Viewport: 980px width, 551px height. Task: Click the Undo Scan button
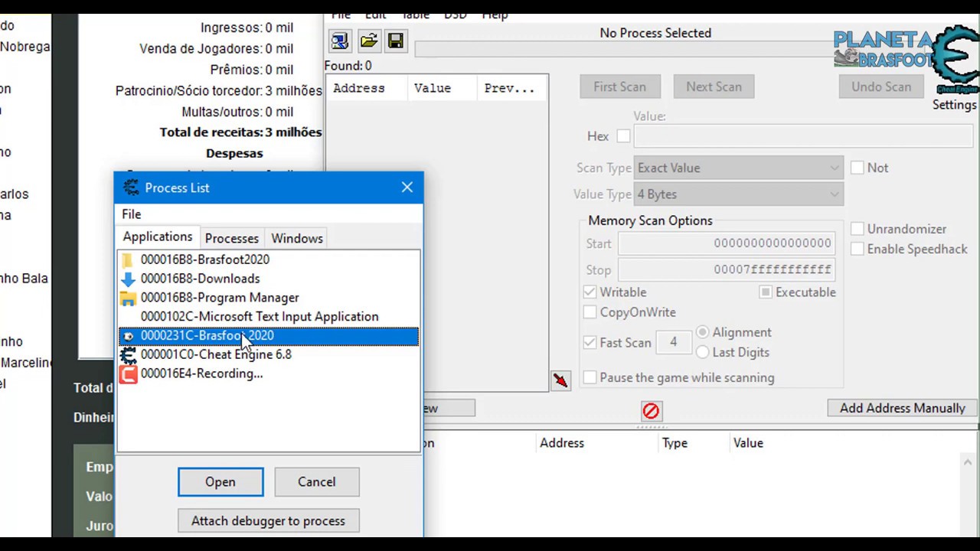pyautogui.click(x=881, y=86)
